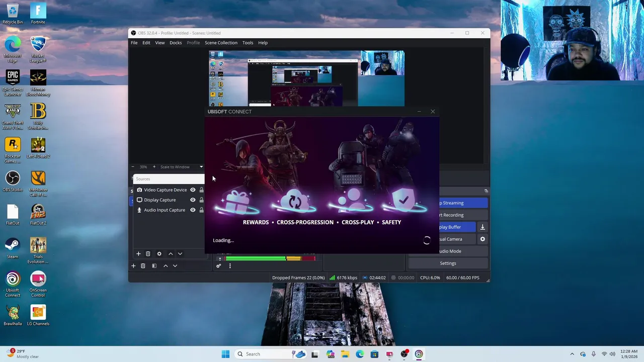644x362 pixels.
Task: Open Trials Evolution desktop icon
Action: 38,251
